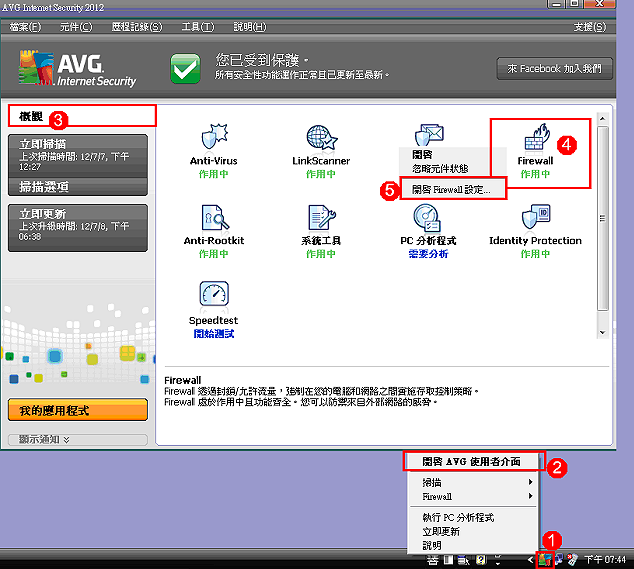Viewport: 634px width, 569px height.
Task: Open the Anti-Virus component icon
Action: point(214,137)
